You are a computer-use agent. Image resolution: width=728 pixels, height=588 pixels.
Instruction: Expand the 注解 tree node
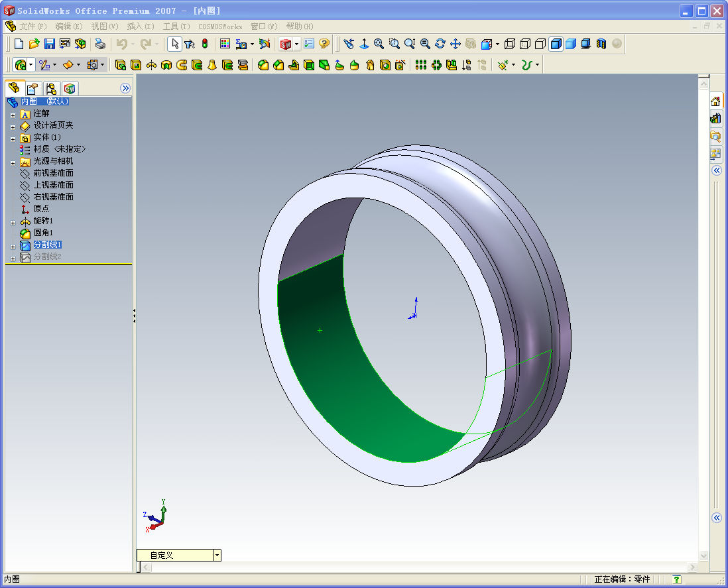13,115
